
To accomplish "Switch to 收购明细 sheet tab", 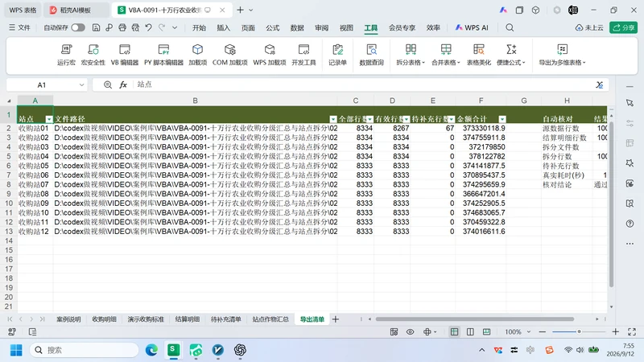I will tap(104, 319).
